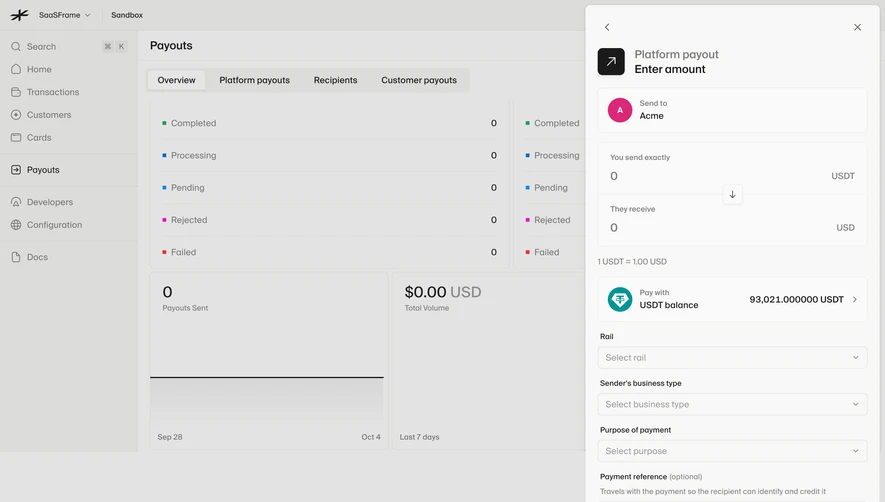
Task: Open Payouts in sidebar
Action: 43,169
